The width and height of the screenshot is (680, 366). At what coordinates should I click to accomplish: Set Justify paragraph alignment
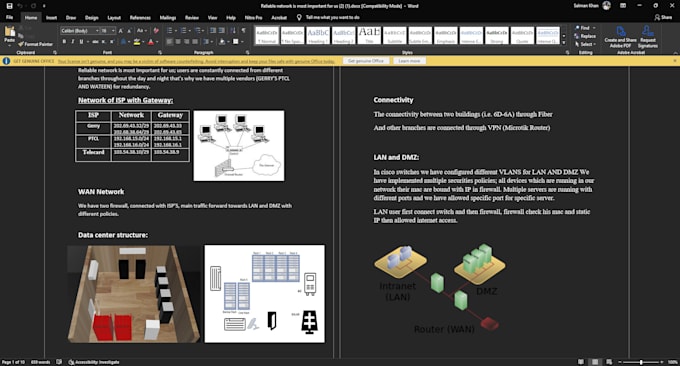click(195, 42)
